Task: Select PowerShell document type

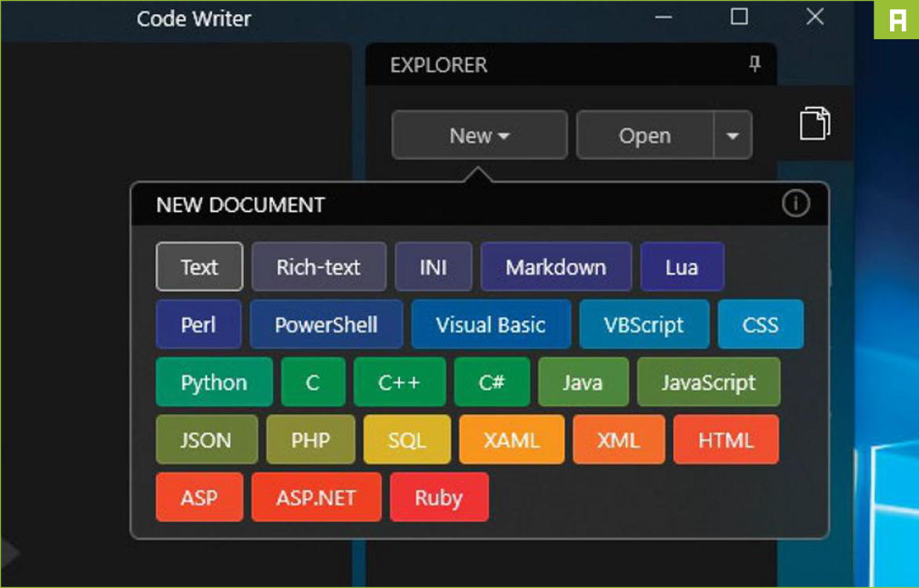Action: click(x=326, y=325)
